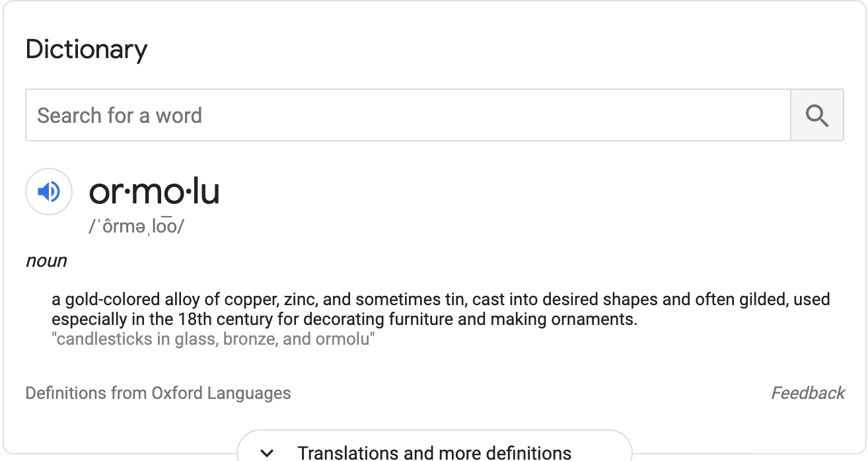Screen dimensions: 868x461
Task: Click the headword 'or·mo·lu'
Action: [154, 192]
